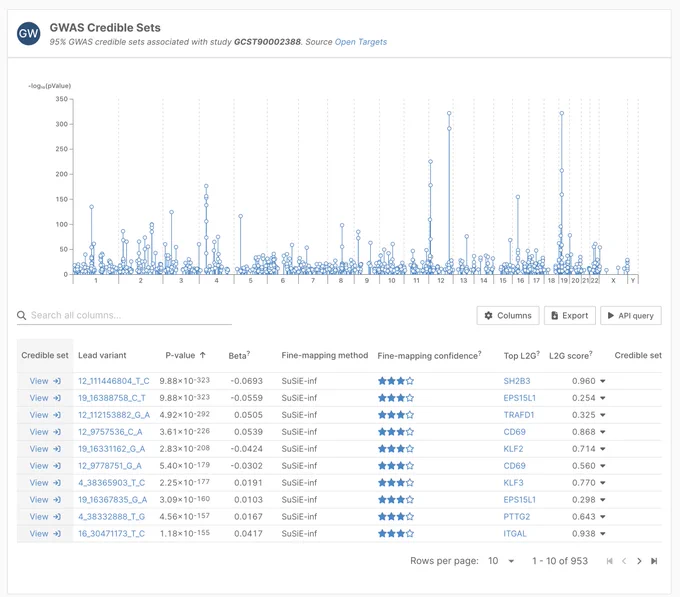Expand L2G score 0.643 dropdown arrow

(x=602, y=516)
